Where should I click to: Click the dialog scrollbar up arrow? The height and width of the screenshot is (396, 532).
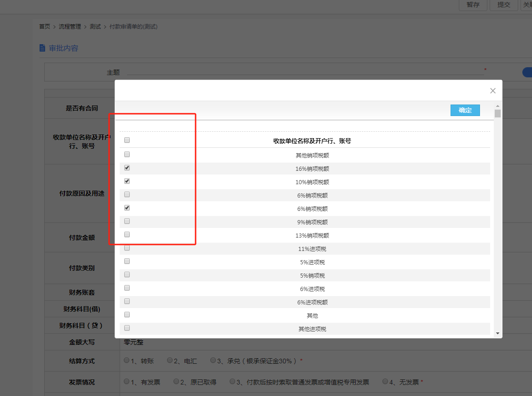click(x=497, y=106)
